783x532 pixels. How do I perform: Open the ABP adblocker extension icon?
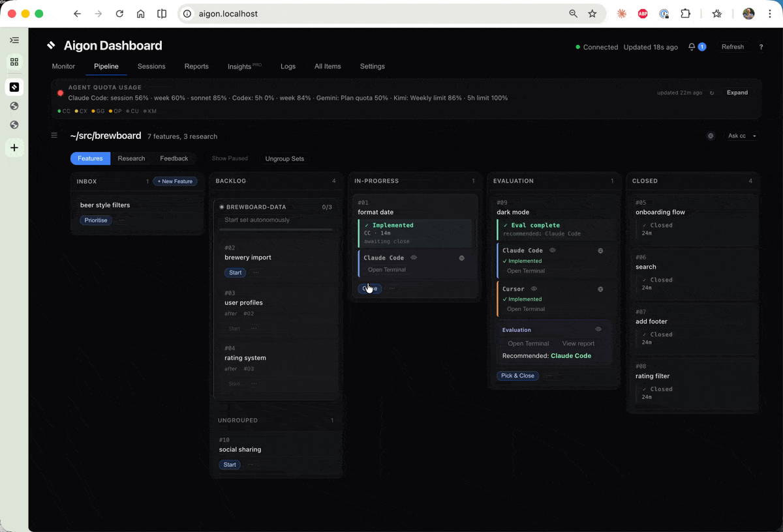(643, 14)
